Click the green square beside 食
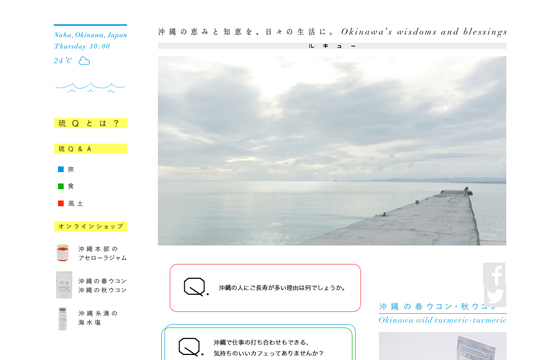 (61, 186)
